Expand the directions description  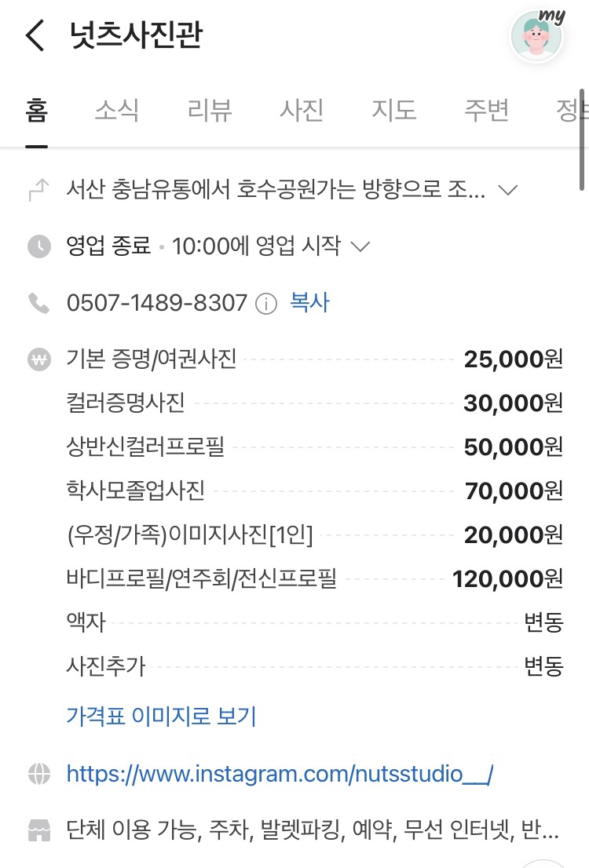[x=509, y=190]
